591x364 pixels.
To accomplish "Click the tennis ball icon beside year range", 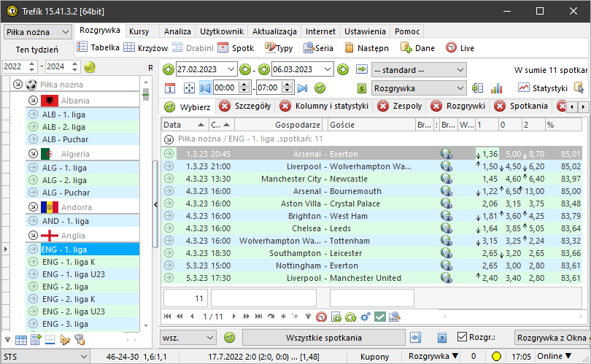I will [90, 67].
